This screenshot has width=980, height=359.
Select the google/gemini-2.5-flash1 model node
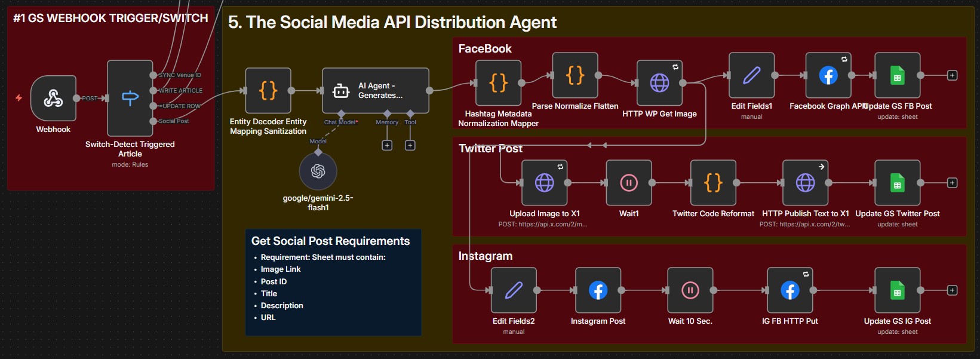[x=318, y=171]
